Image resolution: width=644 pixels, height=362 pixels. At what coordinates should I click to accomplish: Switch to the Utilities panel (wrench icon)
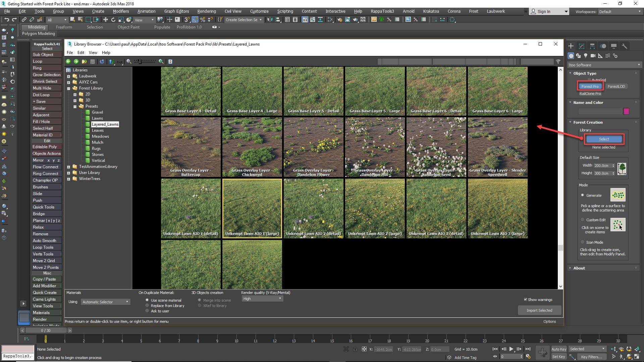pyautogui.click(x=625, y=47)
